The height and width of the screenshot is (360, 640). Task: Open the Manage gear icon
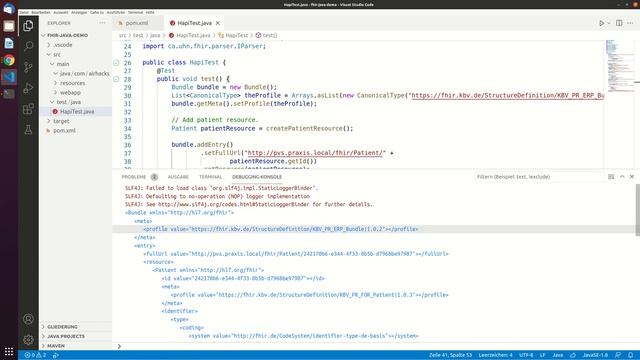click(28, 340)
